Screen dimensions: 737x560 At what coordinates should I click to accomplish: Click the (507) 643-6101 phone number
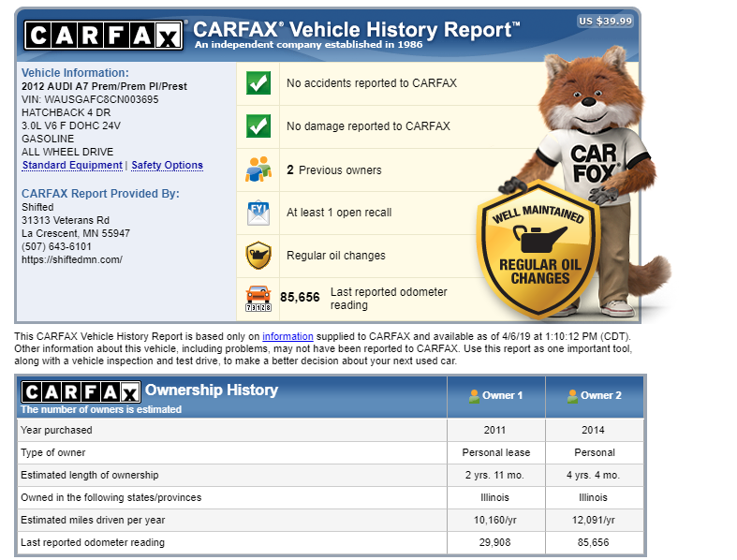click(x=56, y=246)
